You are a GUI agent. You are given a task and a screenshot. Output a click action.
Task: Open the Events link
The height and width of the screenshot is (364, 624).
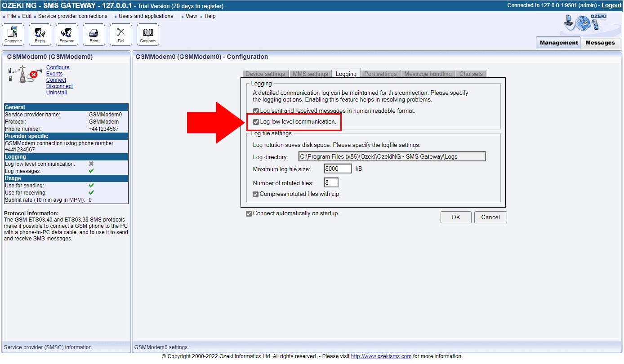pos(54,74)
